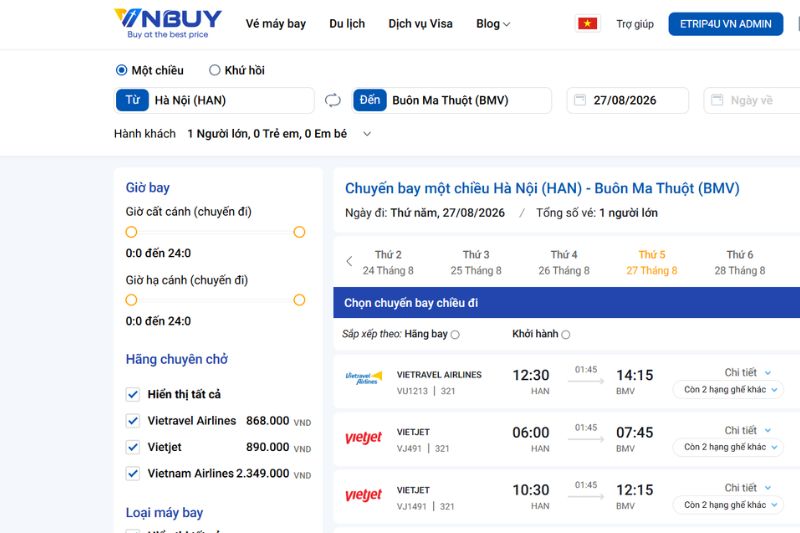Expand Chi tiết for the 12:30 Vietravel flight
Screen dimensions: 800x533
point(747,372)
